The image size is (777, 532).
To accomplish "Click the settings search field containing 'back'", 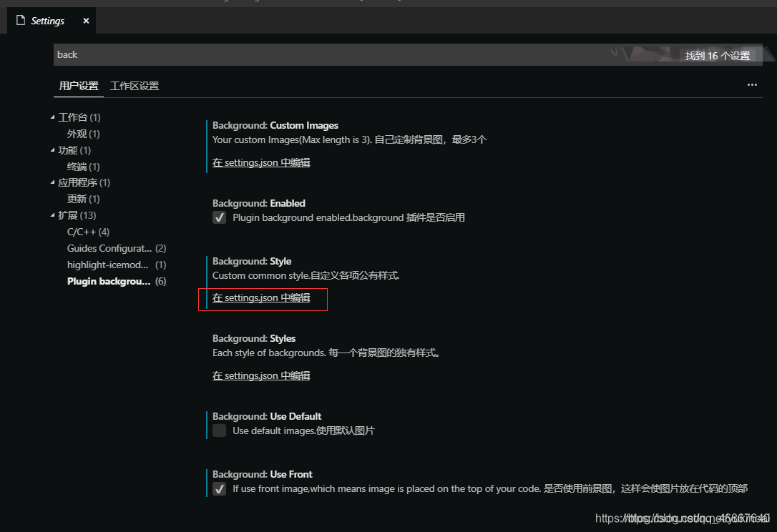I will click(x=408, y=54).
